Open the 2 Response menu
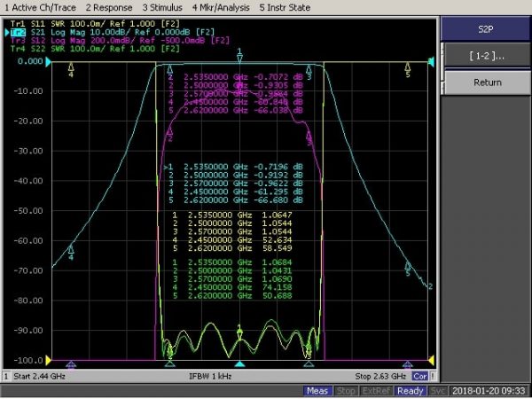This screenshot has width=532, height=399. tap(109, 7)
